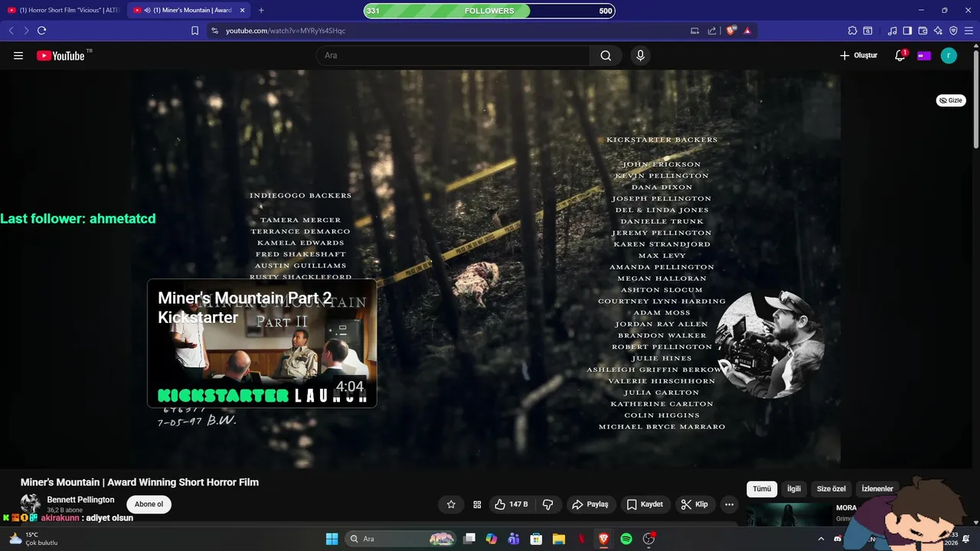The width and height of the screenshot is (980, 551).
Task: Click the star icon beside like button
Action: coord(451,504)
